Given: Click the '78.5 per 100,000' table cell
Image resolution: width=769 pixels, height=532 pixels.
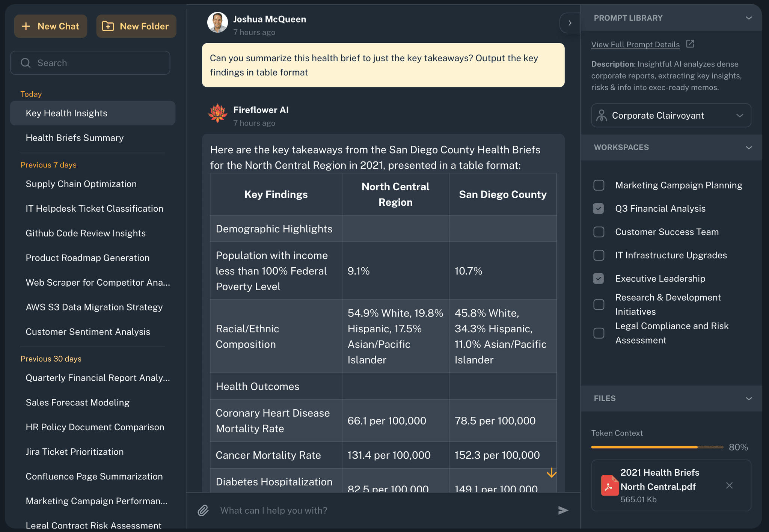Looking at the screenshot, I should 503,420.
